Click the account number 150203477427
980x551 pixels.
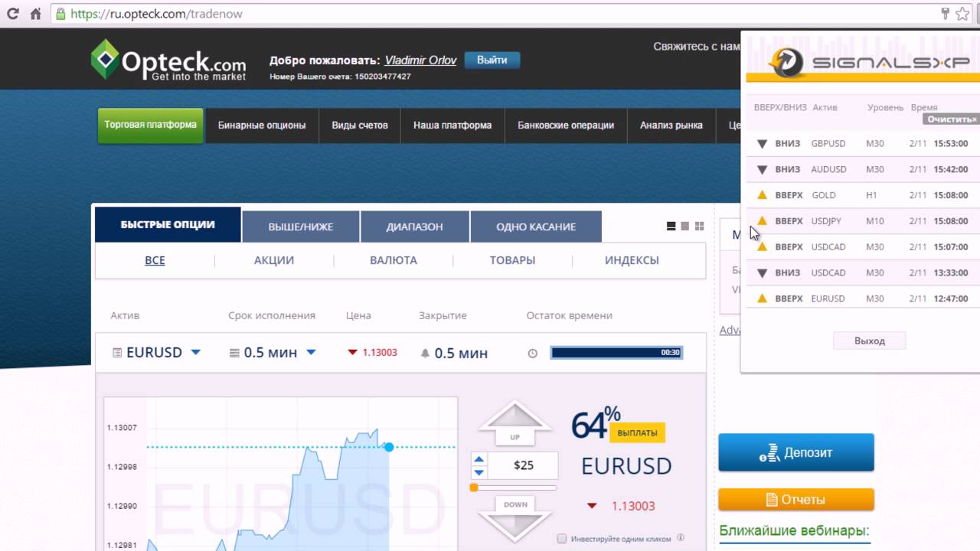tap(381, 77)
